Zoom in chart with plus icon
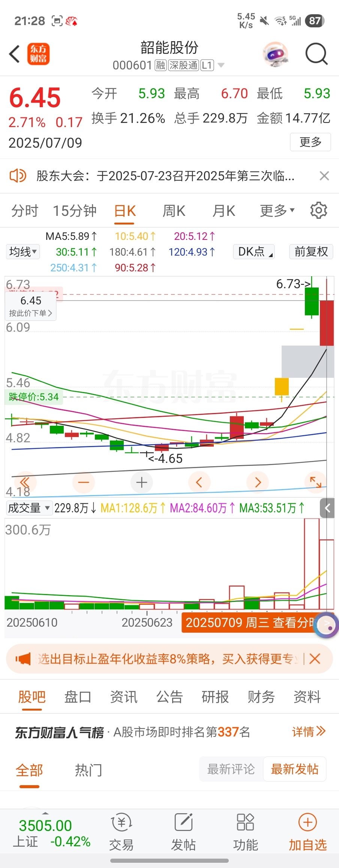The height and width of the screenshot is (868, 339). point(141,482)
